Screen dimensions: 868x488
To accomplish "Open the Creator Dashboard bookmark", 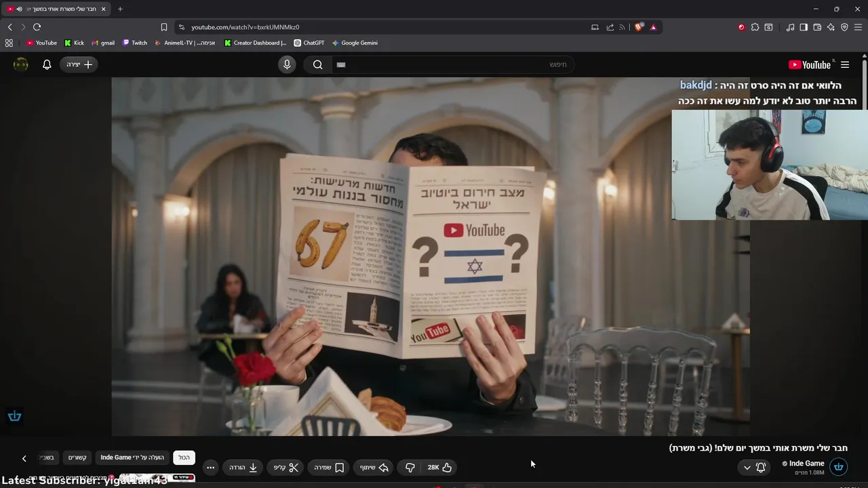I will (255, 43).
